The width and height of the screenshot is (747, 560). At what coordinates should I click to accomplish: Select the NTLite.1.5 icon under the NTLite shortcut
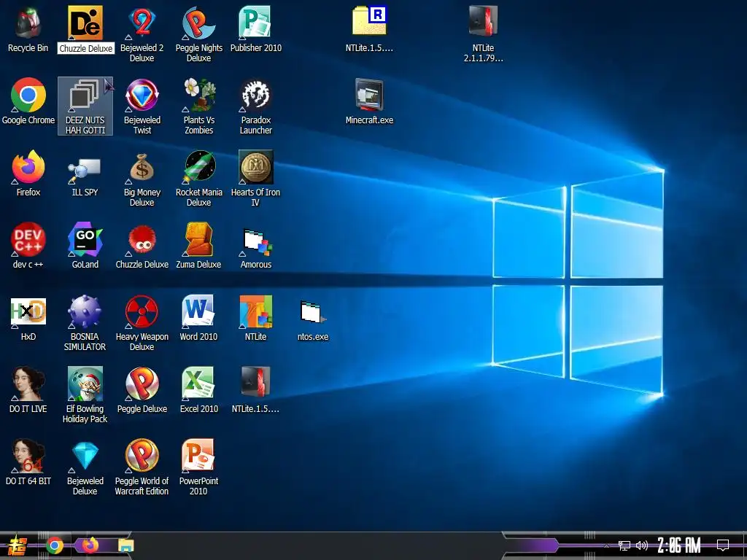click(256, 389)
